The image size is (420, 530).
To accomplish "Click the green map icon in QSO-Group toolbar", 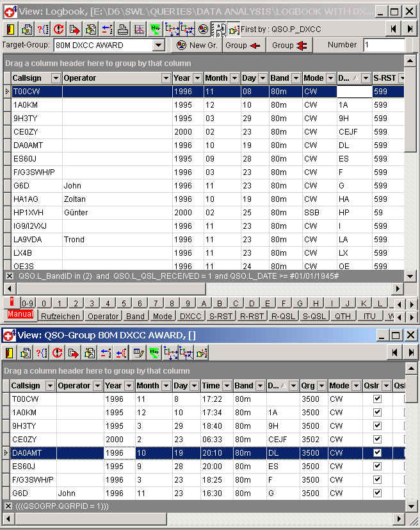I will pyautogui.click(x=154, y=352).
